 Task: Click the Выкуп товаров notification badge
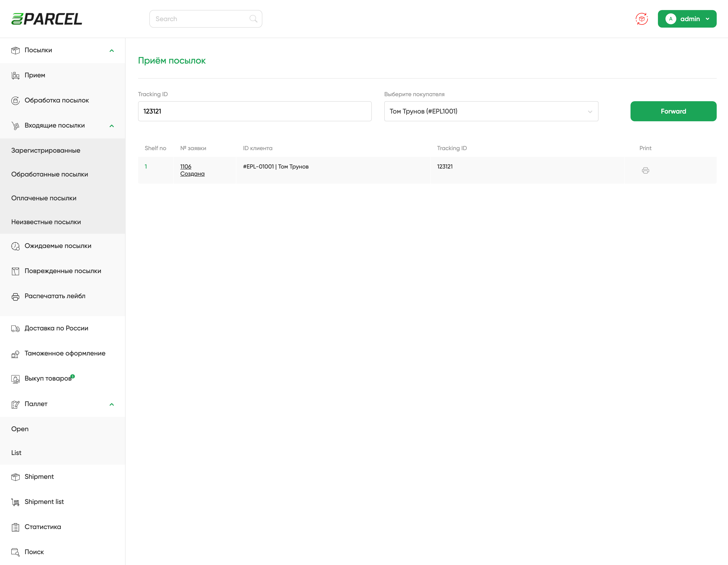73,376
